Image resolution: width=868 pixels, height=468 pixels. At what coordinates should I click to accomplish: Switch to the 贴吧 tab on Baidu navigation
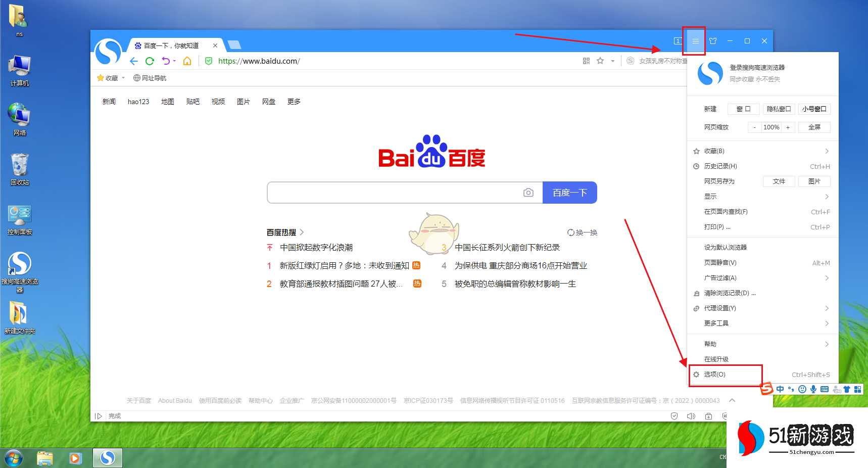(x=193, y=101)
